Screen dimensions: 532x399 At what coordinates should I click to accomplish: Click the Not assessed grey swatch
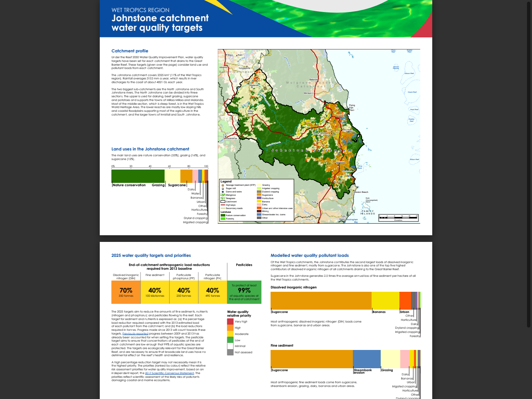[x=230, y=352]
